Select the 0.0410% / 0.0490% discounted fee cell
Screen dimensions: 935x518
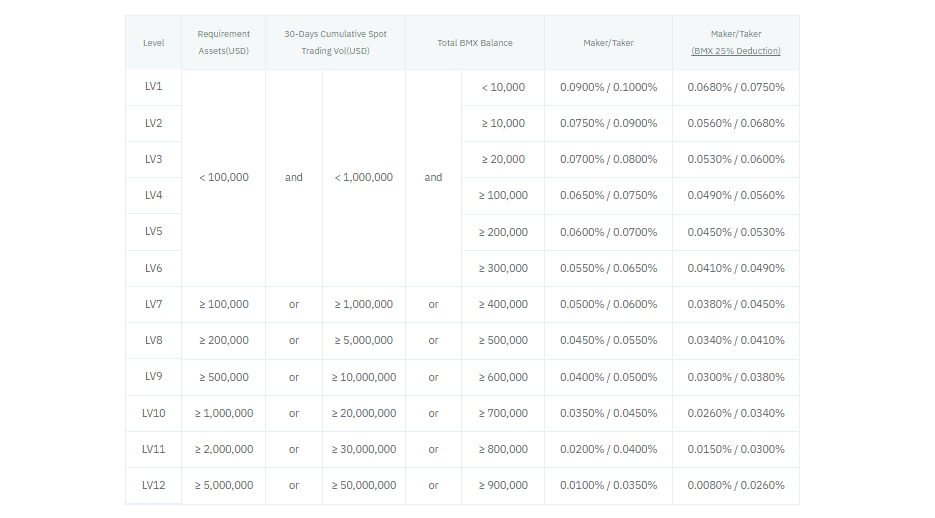735,268
